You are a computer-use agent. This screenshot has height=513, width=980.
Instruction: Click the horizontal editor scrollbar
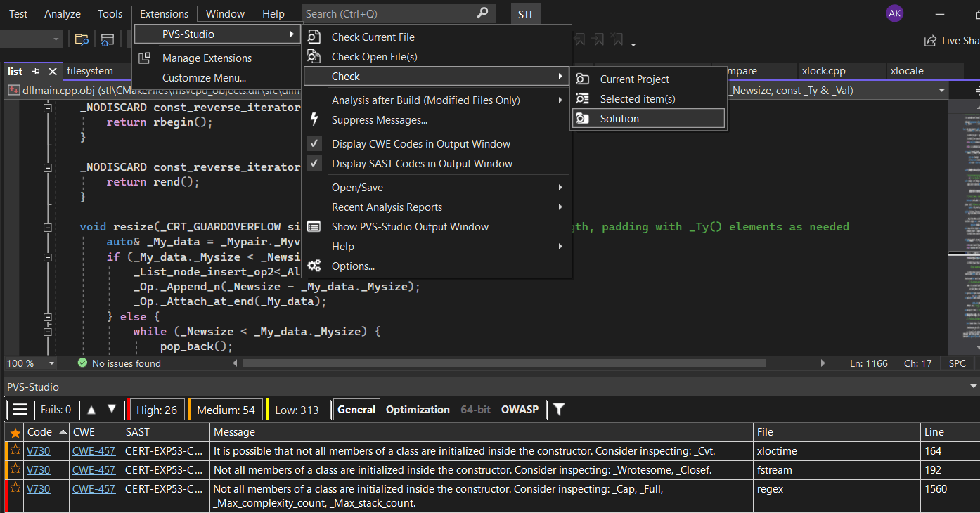pos(504,363)
